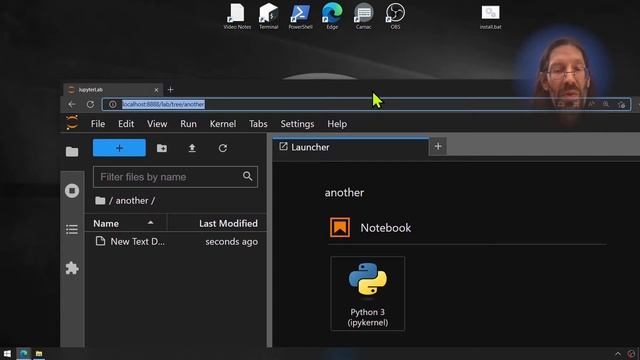The image size is (640, 360).
Task: Open the View menu
Action: pos(157,124)
